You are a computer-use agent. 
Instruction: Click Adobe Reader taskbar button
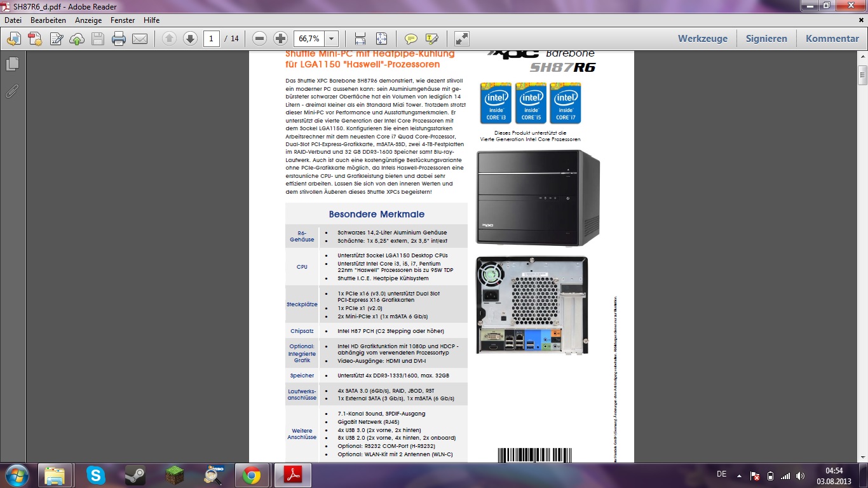pos(292,475)
